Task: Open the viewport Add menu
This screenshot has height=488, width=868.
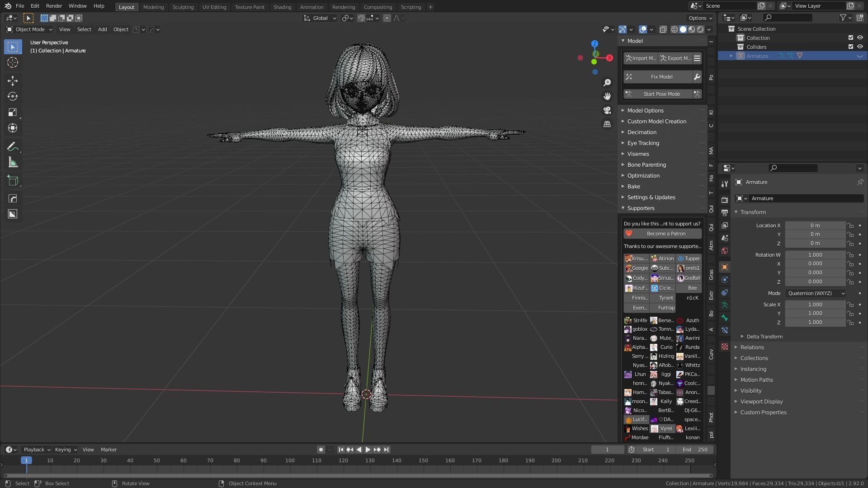Action: tap(103, 29)
